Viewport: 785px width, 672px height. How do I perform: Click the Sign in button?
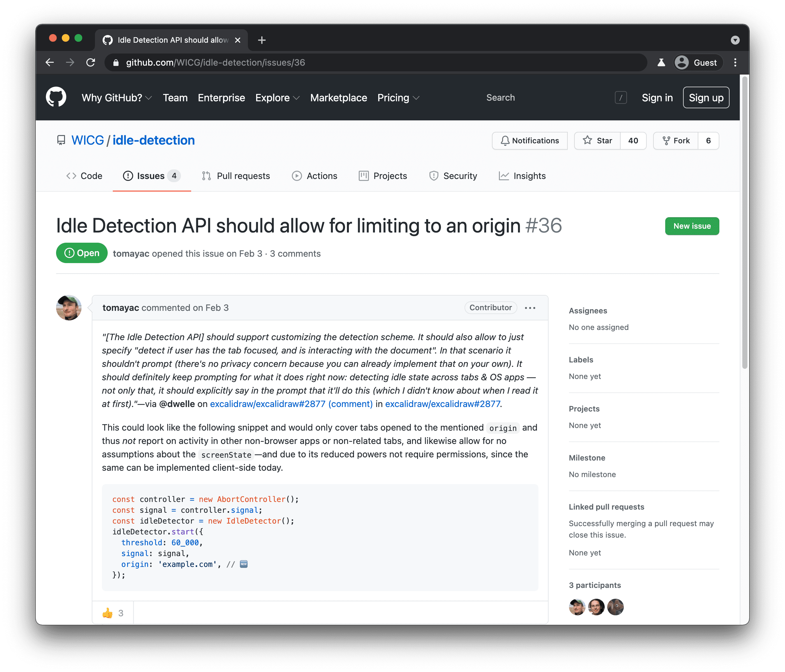pyautogui.click(x=657, y=97)
